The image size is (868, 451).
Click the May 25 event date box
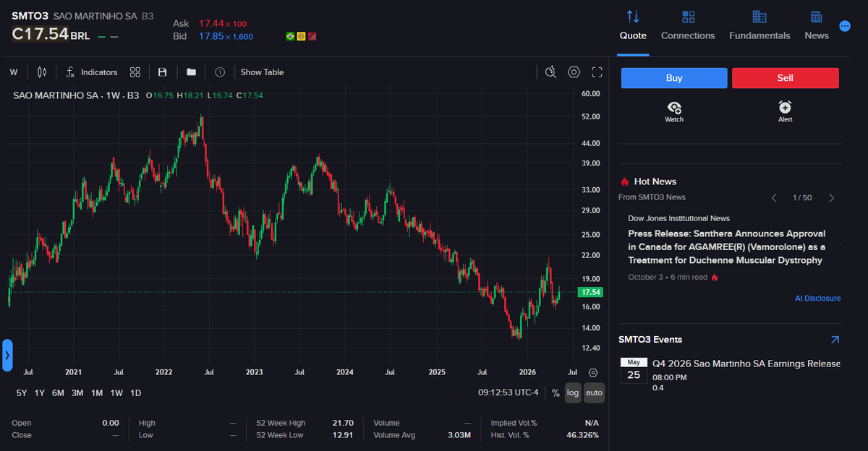point(633,371)
